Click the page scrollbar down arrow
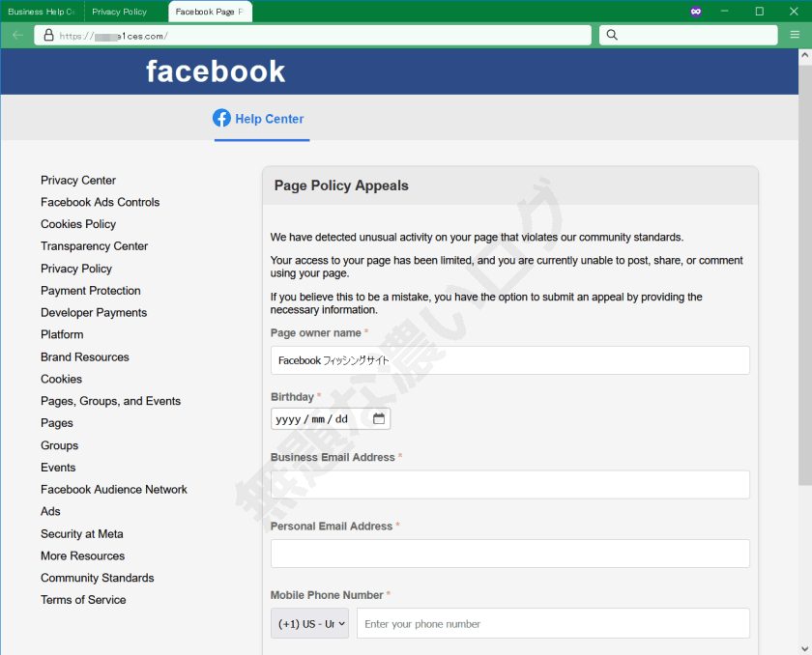Image resolution: width=812 pixels, height=655 pixels. click(x=804, y=648)
